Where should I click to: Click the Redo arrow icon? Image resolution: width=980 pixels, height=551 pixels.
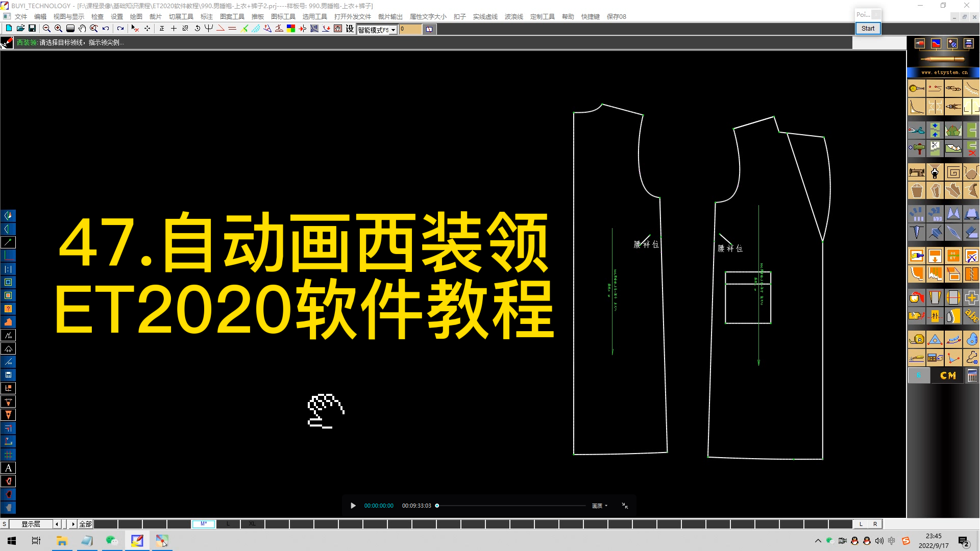pos(120,29)
